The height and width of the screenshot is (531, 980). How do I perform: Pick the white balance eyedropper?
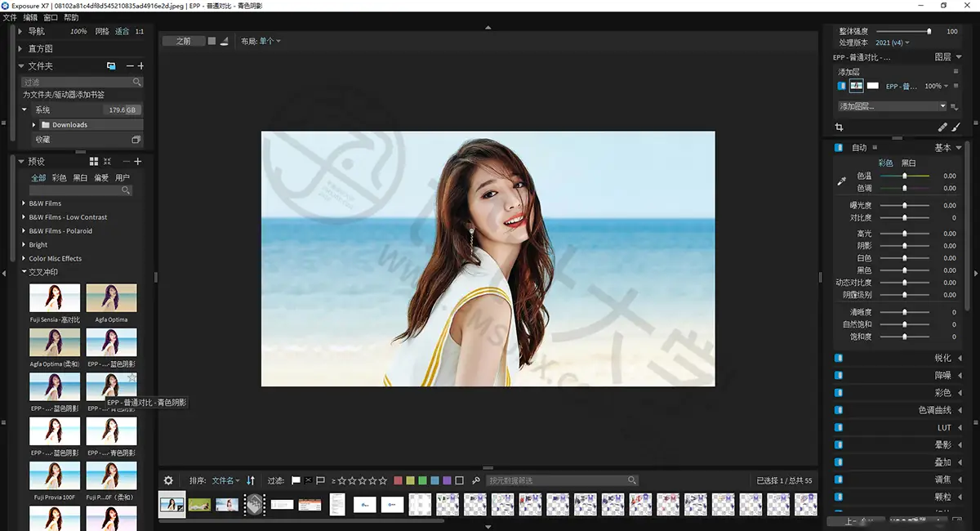coord(842,181)
